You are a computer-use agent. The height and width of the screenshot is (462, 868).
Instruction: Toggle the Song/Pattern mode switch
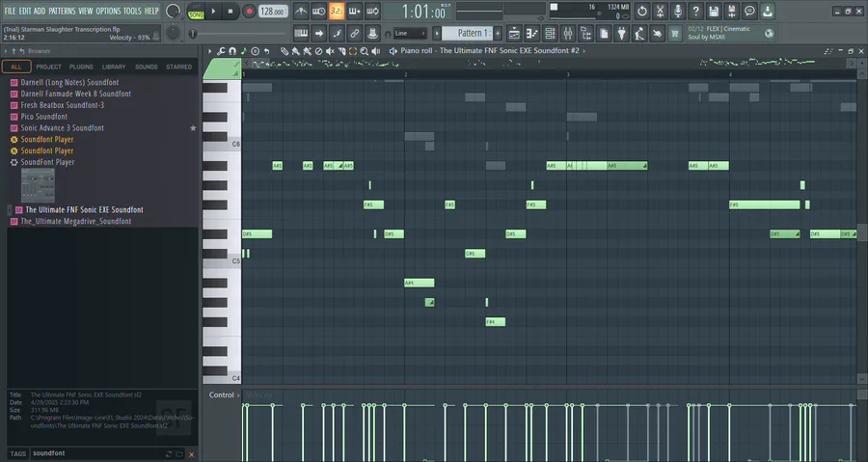point(196,12)
